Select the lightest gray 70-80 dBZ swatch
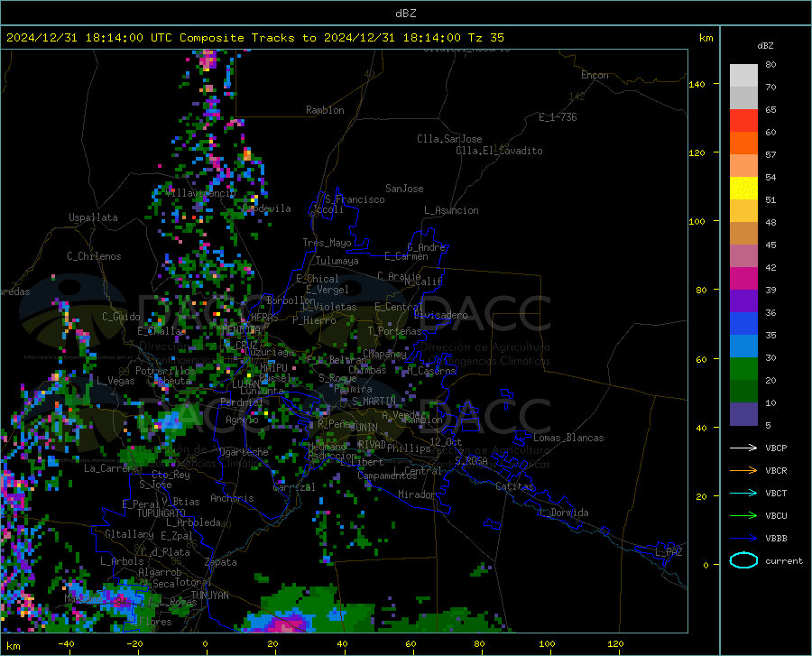812x656 pixels. (x=743, y=76)
